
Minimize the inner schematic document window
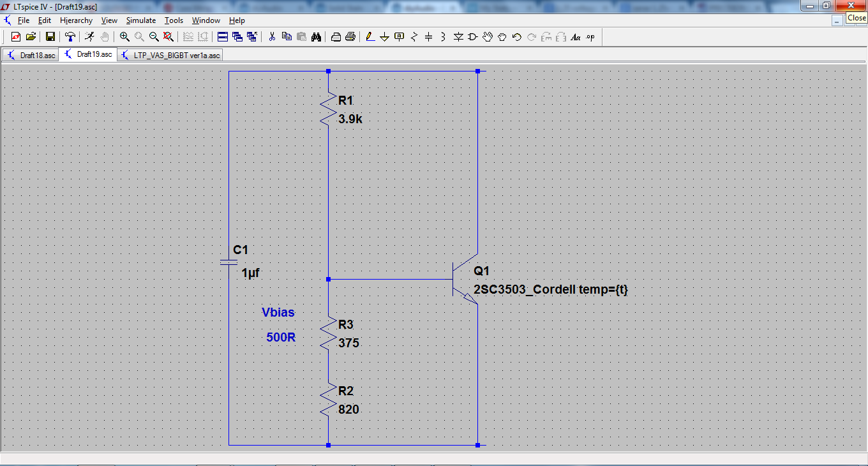tap(836, 20)
